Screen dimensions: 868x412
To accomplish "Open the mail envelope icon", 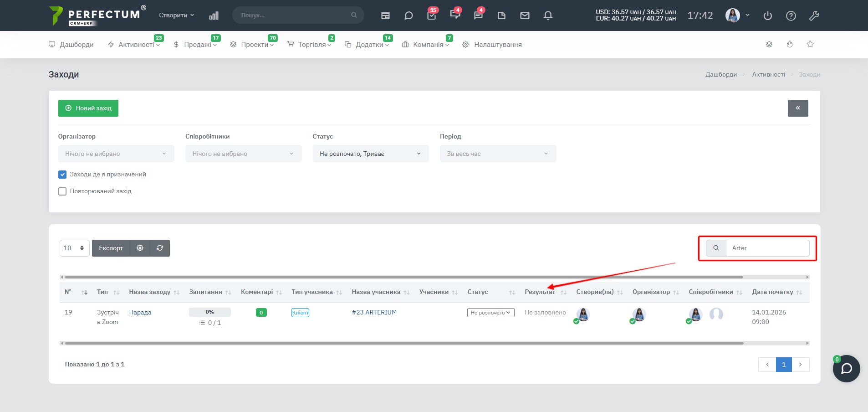I will pyautogui.click(x=525, y=15).
